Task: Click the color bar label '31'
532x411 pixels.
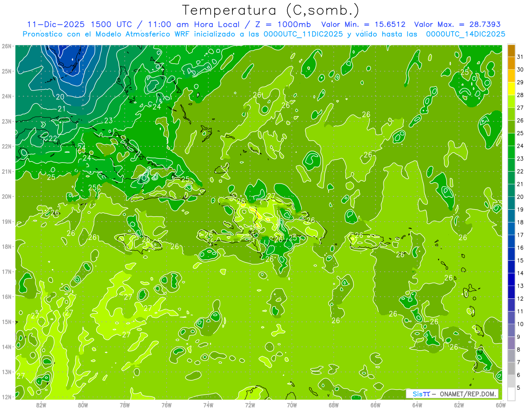Action: (x=520, y=57)
